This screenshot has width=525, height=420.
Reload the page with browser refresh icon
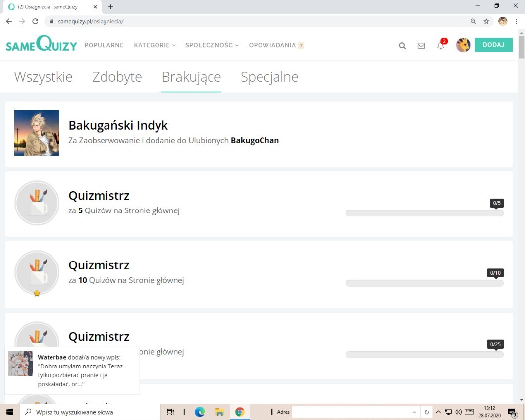click(35, 21)
